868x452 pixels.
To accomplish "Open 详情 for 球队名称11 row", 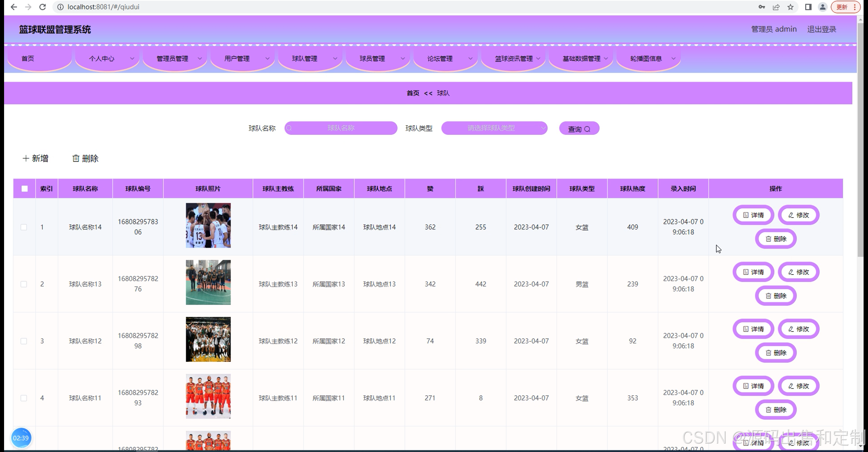I will pyautogui.click(x=753, y=386).
